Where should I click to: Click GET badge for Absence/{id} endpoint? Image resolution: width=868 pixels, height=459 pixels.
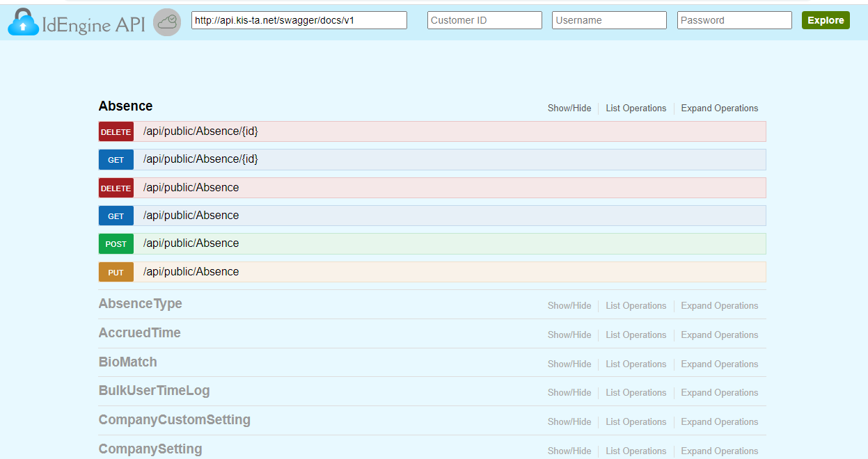pyautogui.click(x=116, y=160)
